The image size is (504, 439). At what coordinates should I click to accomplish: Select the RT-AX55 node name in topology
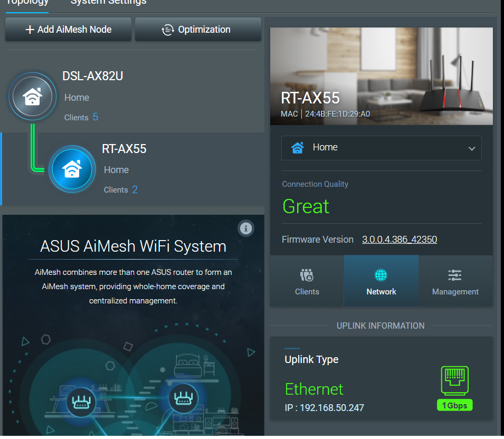(x=124, y=149)
